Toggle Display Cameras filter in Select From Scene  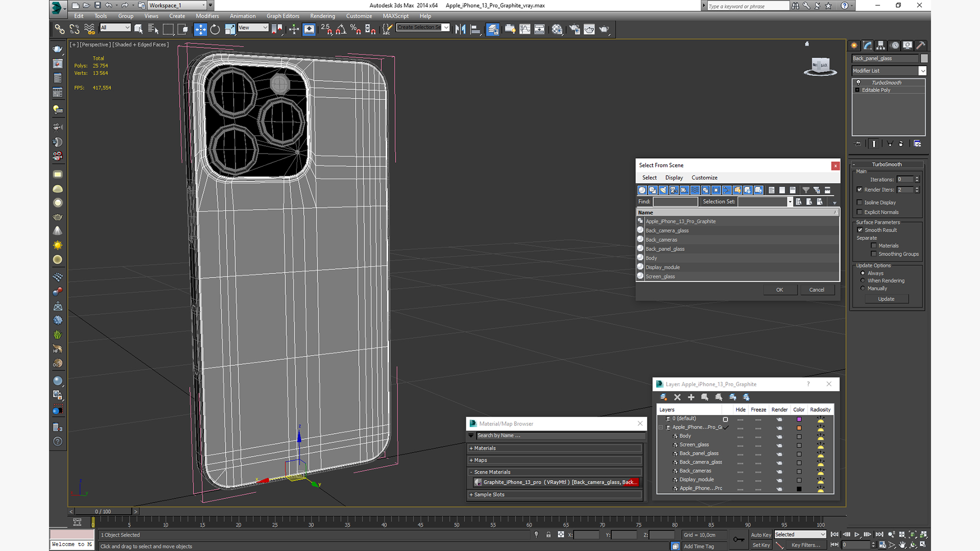click(x=674, y=190)
